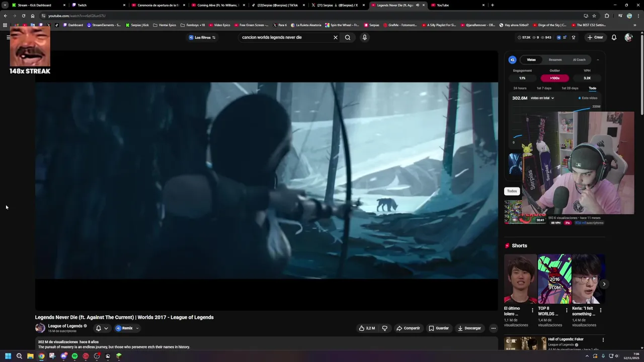Open the Windows Start menu
Image resolution: width=644 pixels, height=362 pixels.
[8, 356]
